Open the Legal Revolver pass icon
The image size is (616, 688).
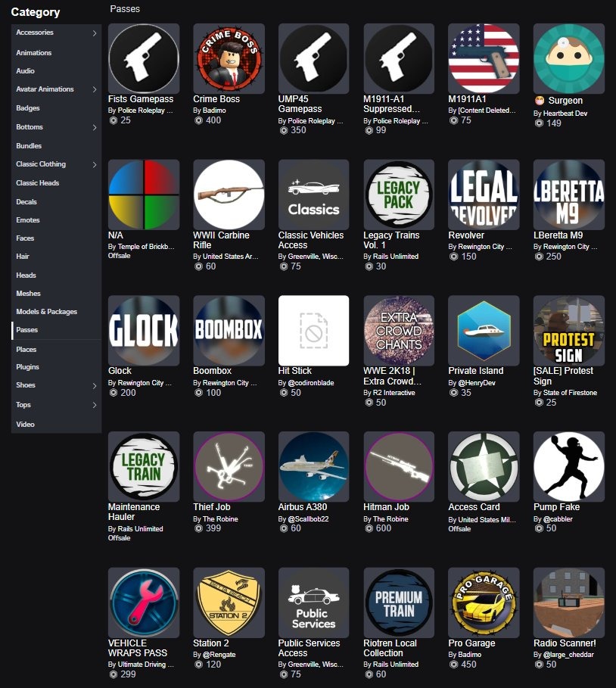(x=484, y=195)
